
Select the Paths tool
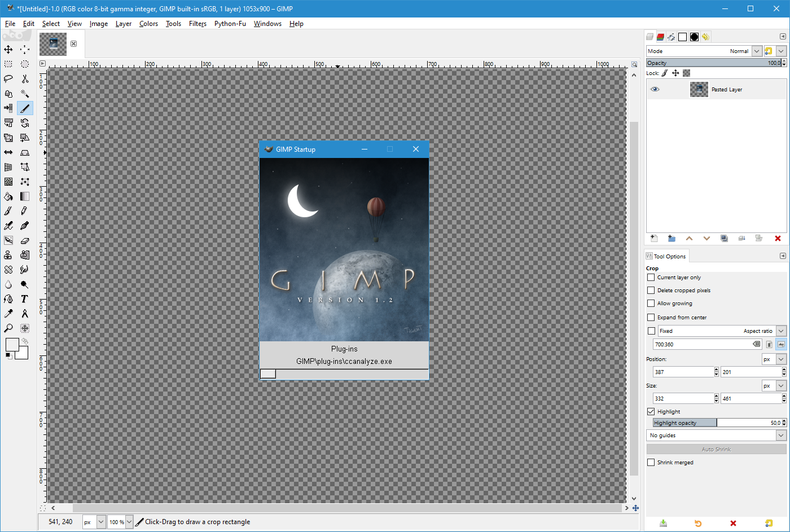tap(8, 299)
